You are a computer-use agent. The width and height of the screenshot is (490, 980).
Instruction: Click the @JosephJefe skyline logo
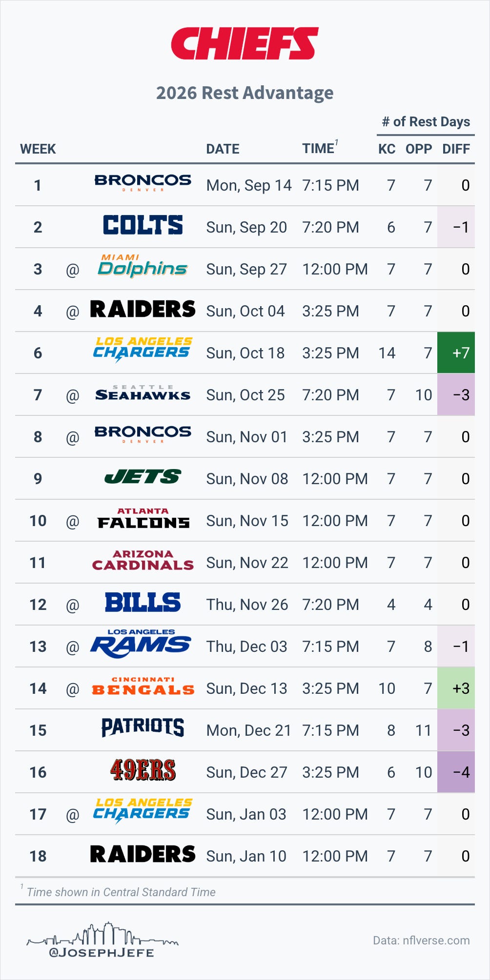[102, 940]
